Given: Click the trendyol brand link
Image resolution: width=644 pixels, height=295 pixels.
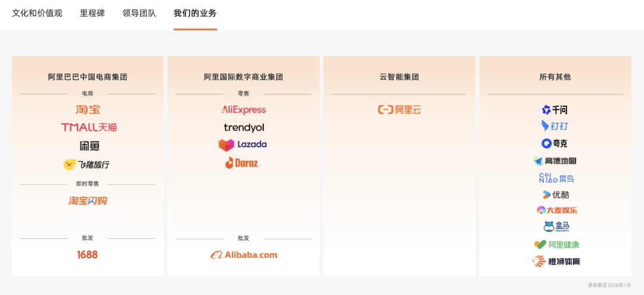Looking at the screenshot, I should [x=243, y=128].
